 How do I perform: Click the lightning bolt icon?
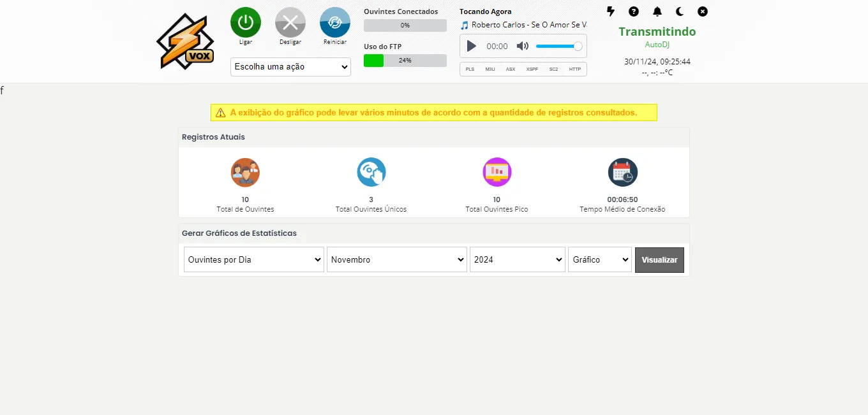[611, 11]
